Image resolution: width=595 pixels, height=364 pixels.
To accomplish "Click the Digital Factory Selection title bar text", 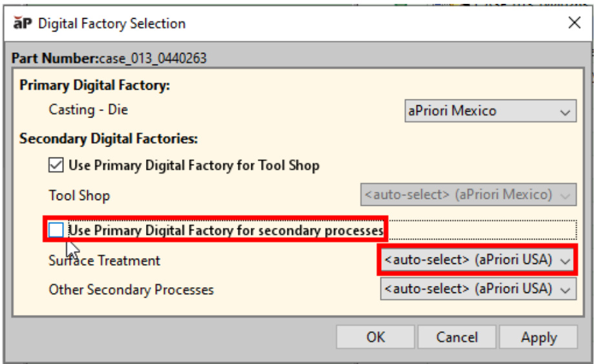I will [112, 24].
